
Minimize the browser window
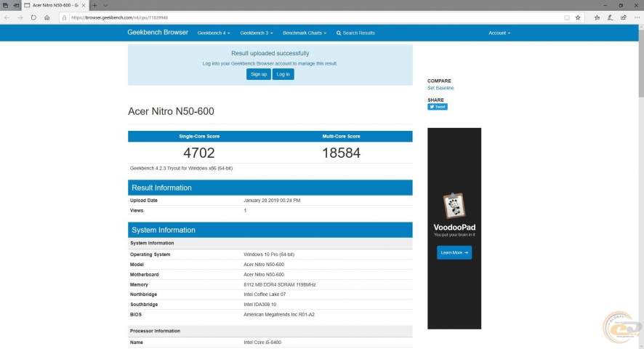tap(605, 5)
